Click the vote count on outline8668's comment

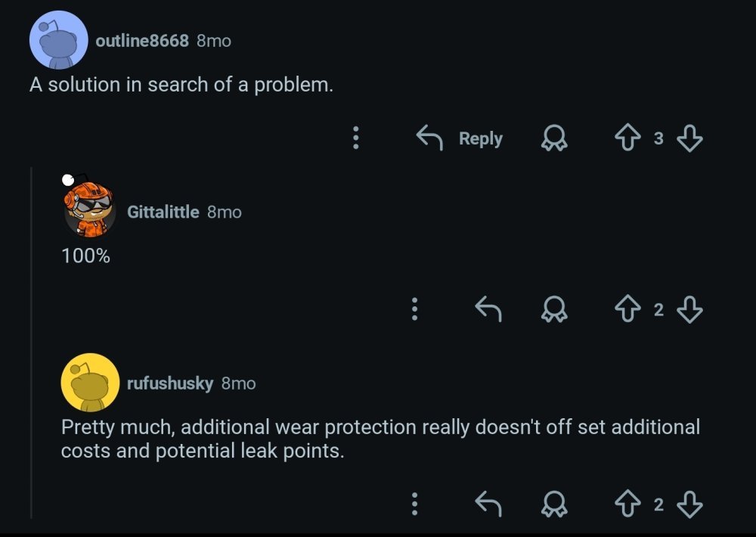pos(658,138)
